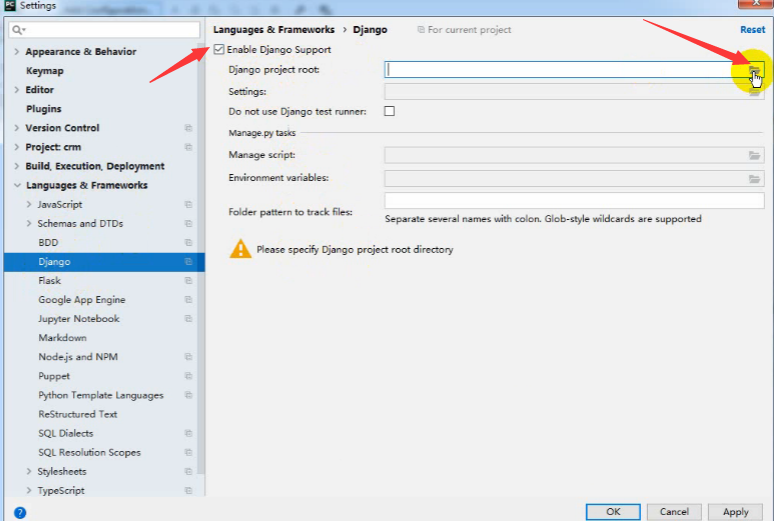The image size is (774, 521).
Task: Check Do not use Django test runner
Action: point(389,111)
